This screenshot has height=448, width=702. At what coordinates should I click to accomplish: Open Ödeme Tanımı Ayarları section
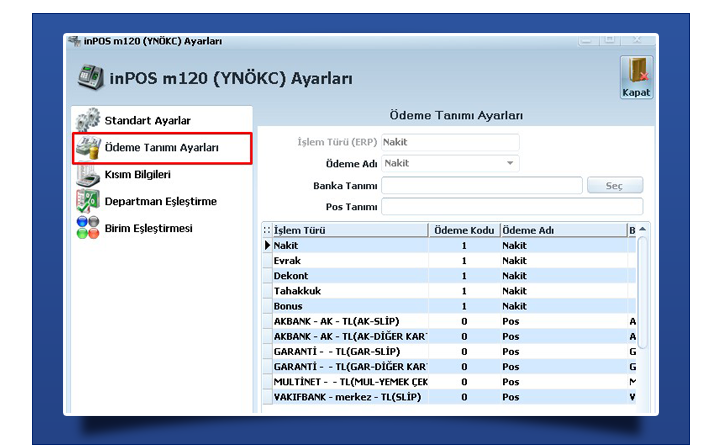[162, 148]
